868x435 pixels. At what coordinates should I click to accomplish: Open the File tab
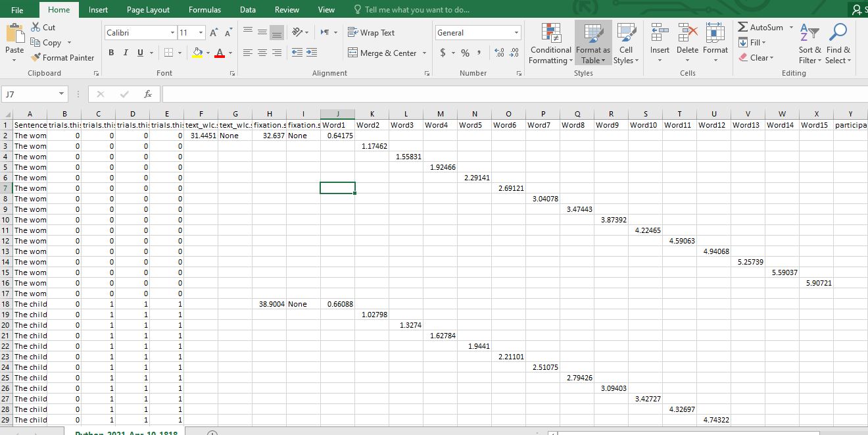(18, 10)
